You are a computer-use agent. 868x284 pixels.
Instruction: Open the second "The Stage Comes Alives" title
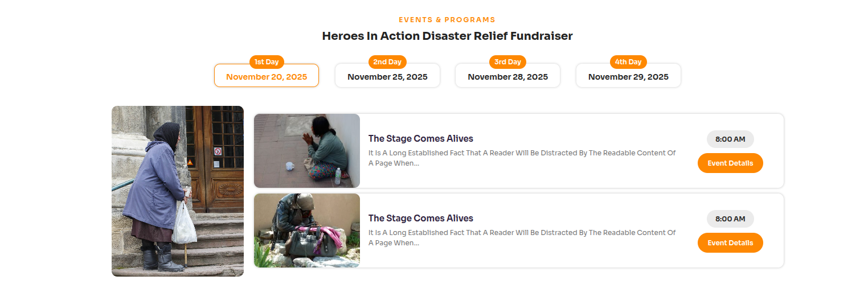click(x=420, y=218)
